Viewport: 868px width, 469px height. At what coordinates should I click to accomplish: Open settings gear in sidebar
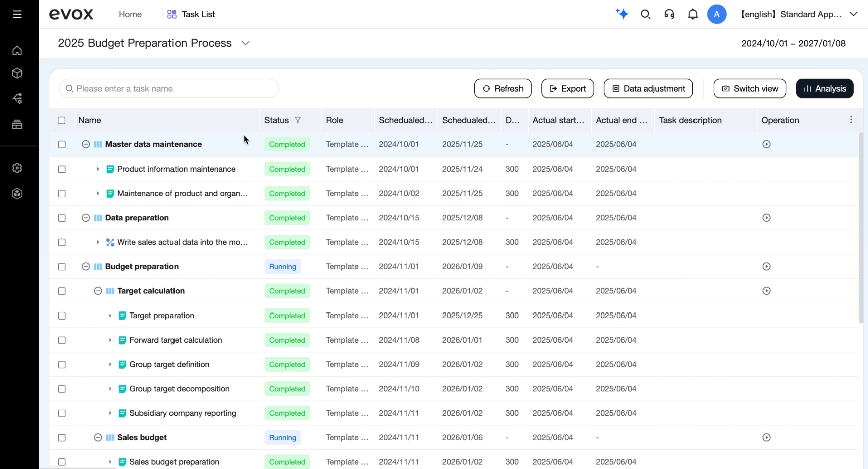[x=17, y=168]
